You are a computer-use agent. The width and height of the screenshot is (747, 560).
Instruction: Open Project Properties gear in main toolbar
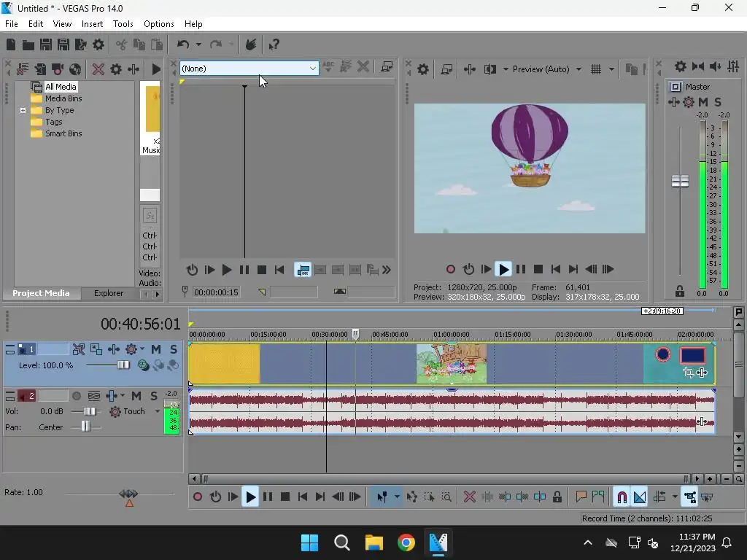click(x=98, y=44)
